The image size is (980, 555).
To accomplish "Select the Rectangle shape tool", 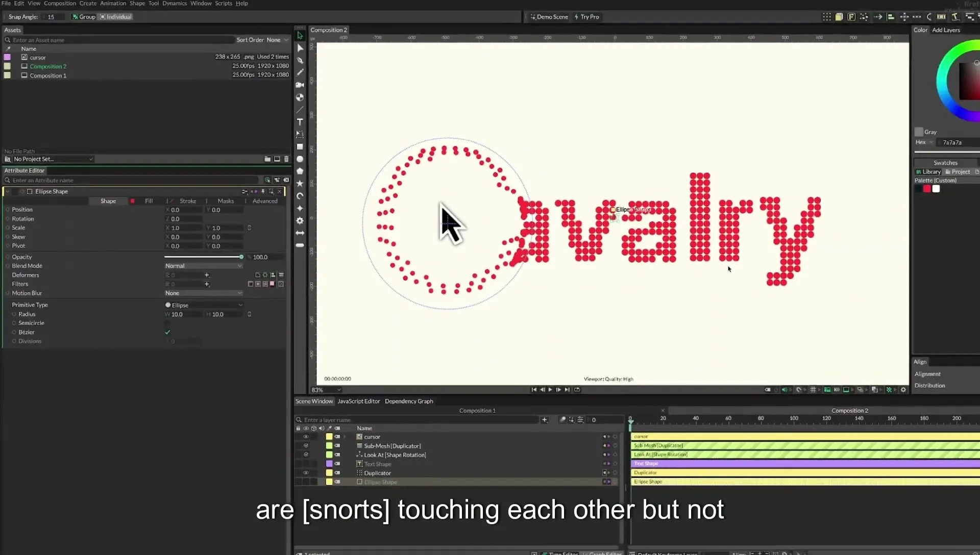I will click(300, 147).
